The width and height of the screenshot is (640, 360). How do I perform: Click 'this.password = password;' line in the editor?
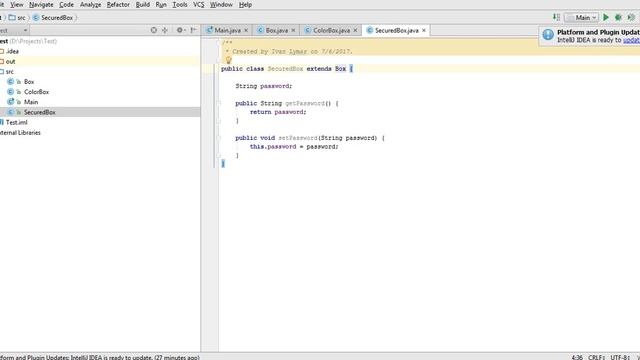click(x=294, y=147)
